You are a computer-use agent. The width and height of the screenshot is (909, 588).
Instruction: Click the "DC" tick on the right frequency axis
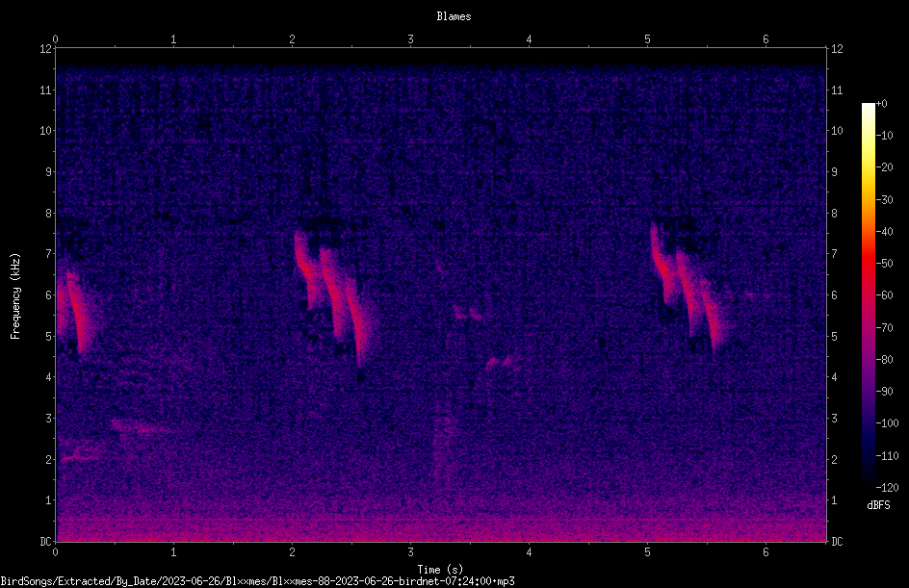[837, 542]
